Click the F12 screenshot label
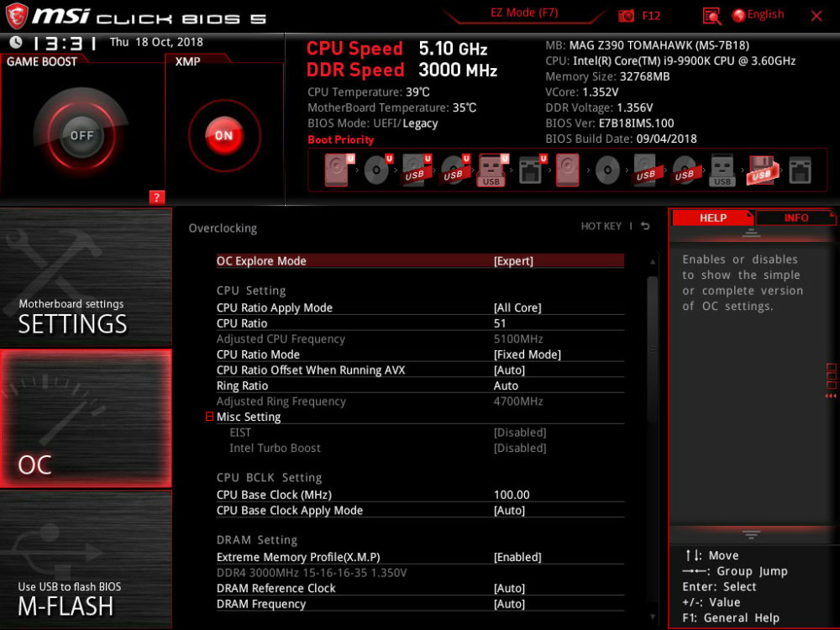Image resolution: width=840 pixels, height=630 pixels. (650, 15)
